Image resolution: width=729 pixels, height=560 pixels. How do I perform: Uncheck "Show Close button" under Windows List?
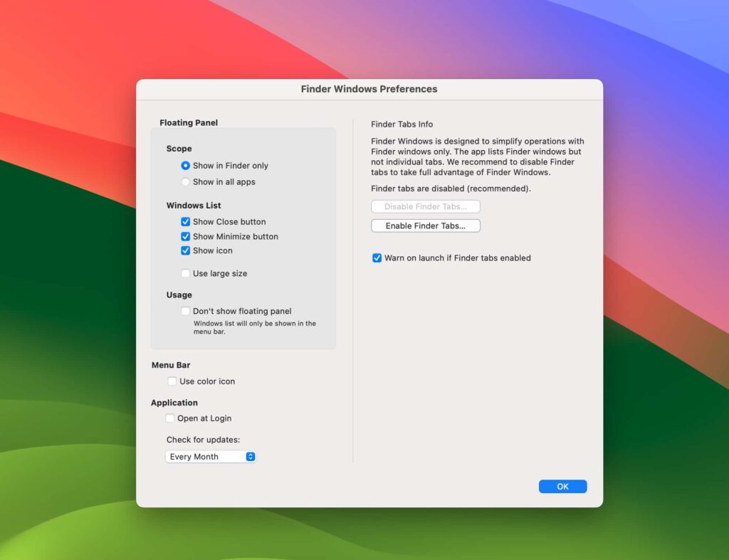coord(185,221)
